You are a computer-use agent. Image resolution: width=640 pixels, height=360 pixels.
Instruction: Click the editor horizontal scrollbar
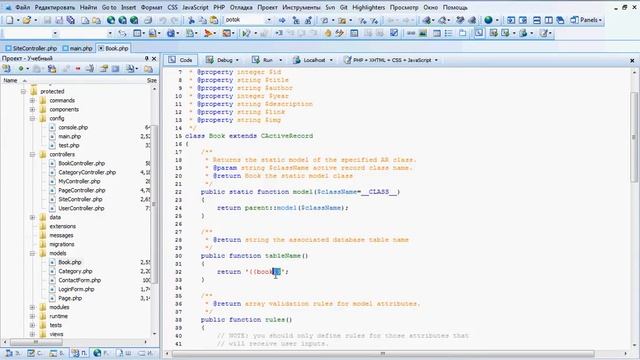coord(383,353)
